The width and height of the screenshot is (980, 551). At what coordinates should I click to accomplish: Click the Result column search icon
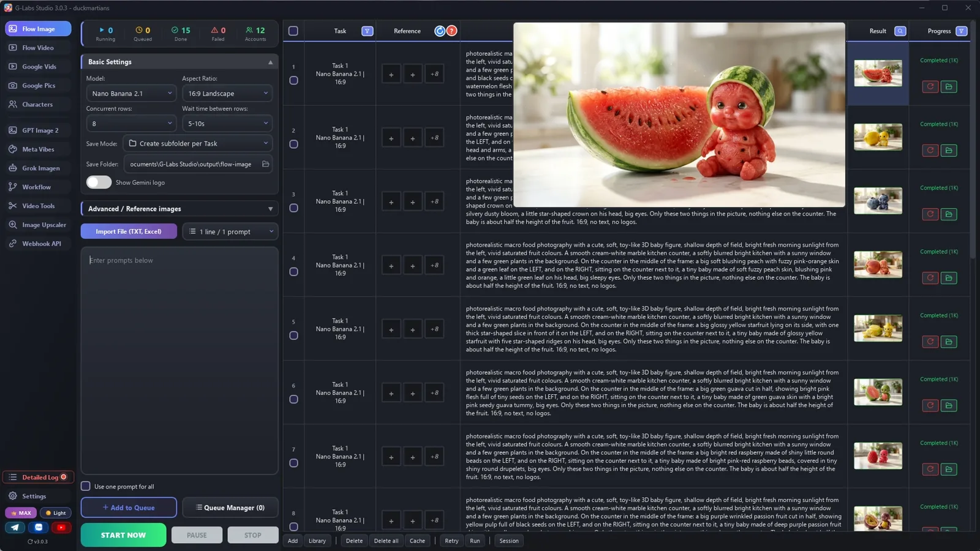click(x=900, y=31)
